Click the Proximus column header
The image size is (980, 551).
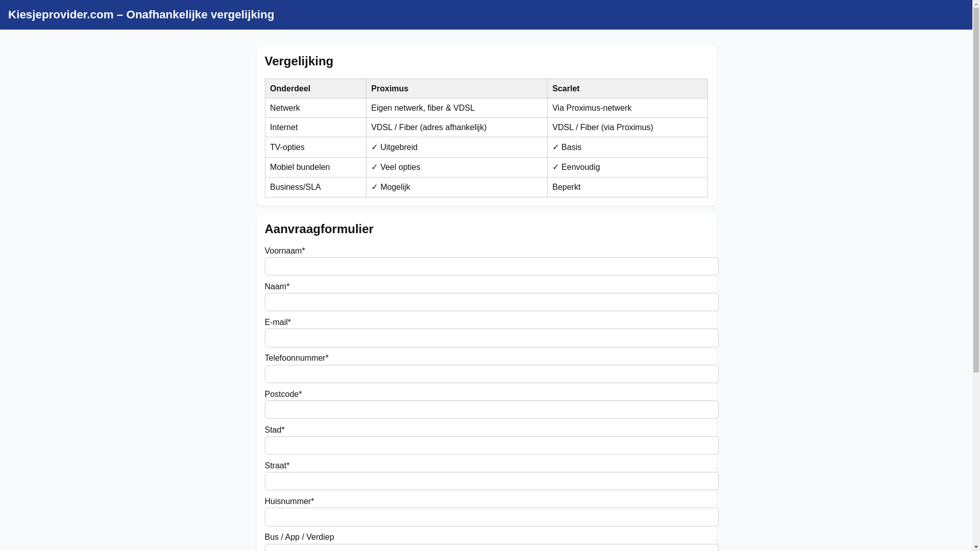[457, 89]
